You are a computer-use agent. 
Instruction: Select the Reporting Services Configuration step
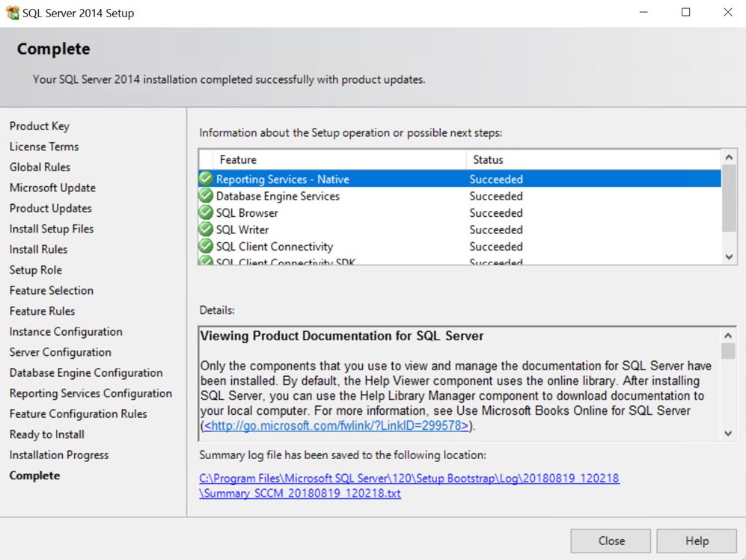(91, 393)
